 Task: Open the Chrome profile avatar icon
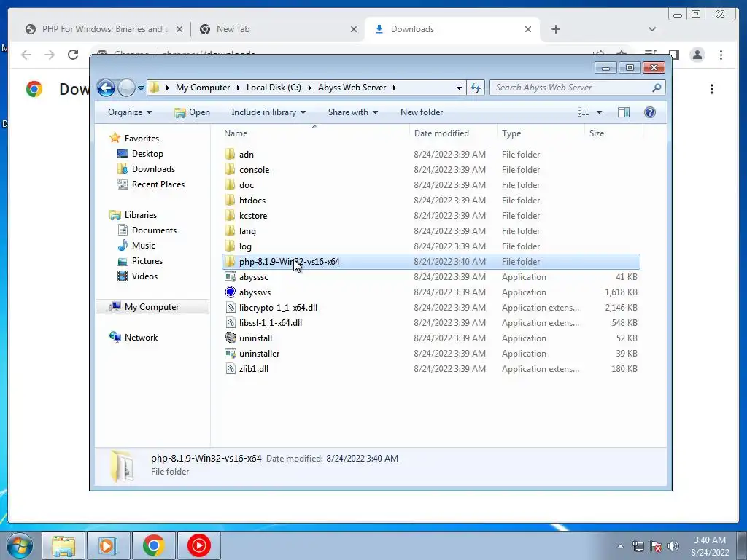coord(697,55)
